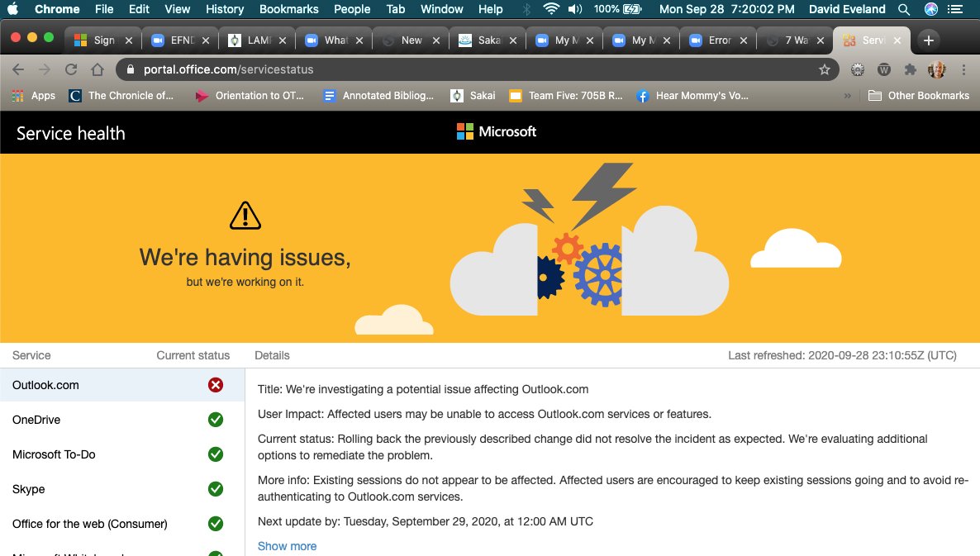Open the Apps bookmarks shortcut

[x=34, y=96]
